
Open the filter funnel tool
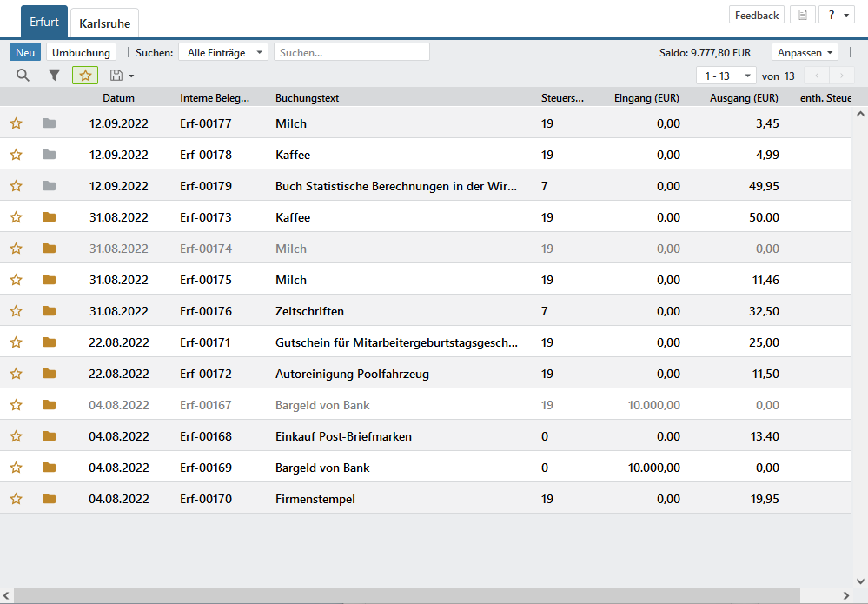coord(54,76)
